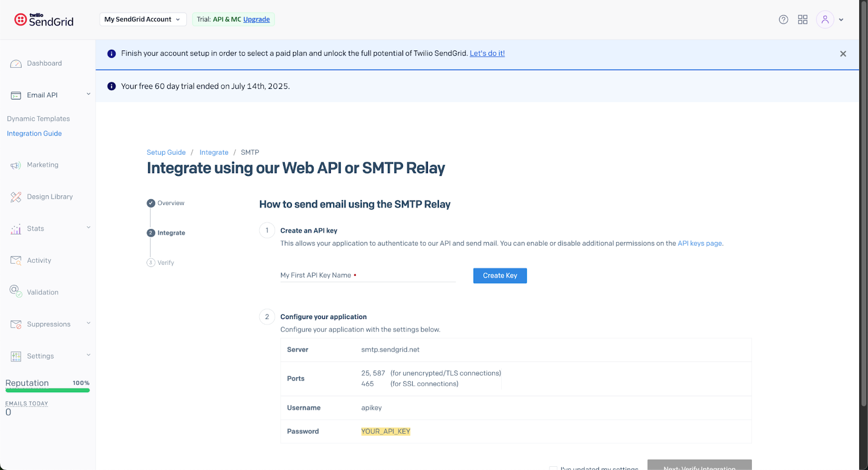Image resolution: width=868 pixels, height=470 pixels.
Task: Click the Activity envelope icon
Action: tap(16, 261)
